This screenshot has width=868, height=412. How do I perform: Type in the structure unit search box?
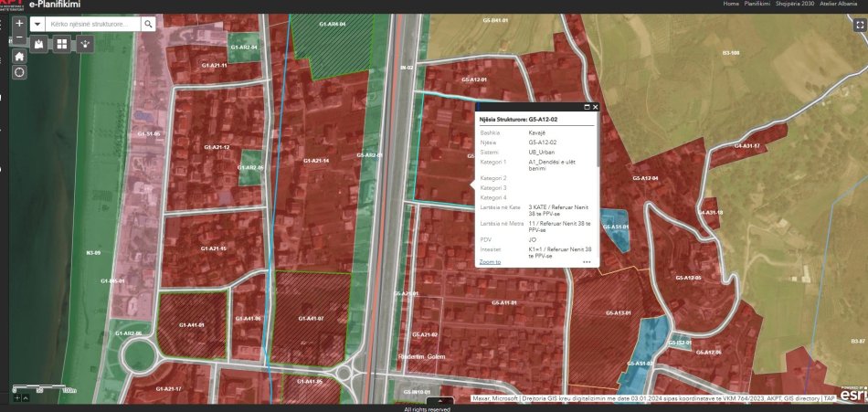tap(93, 25)
